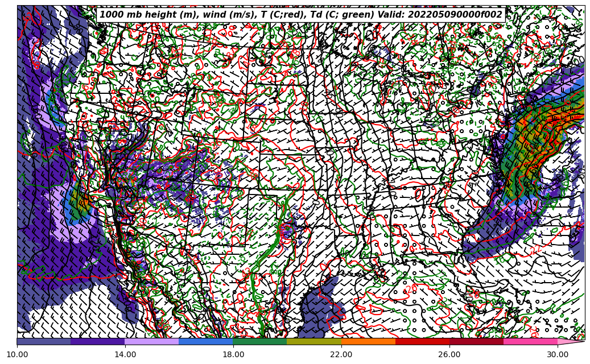Click the 10–12 slate-blue colorbar segment
Screen dimensions: 590x364
click(44, 341)
